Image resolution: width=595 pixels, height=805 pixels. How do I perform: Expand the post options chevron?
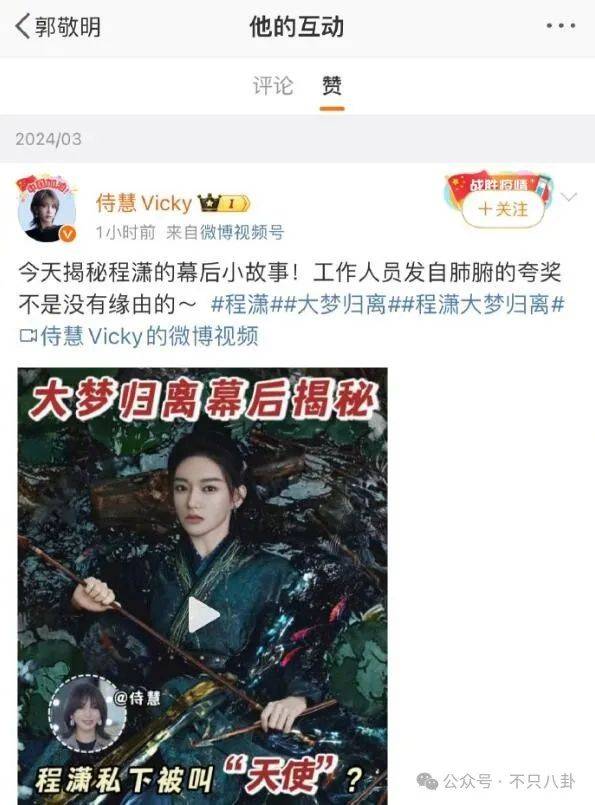click(x=569, y=197)
